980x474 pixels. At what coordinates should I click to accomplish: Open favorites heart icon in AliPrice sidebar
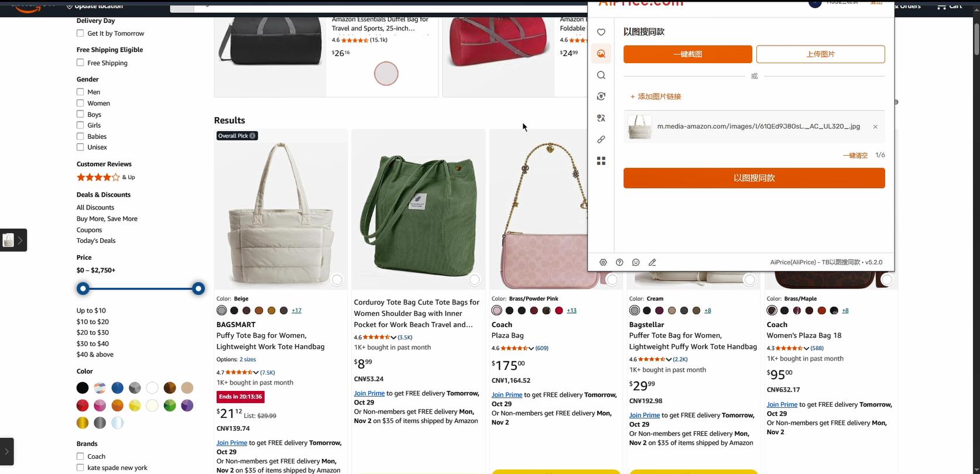[x=601, y=32]
